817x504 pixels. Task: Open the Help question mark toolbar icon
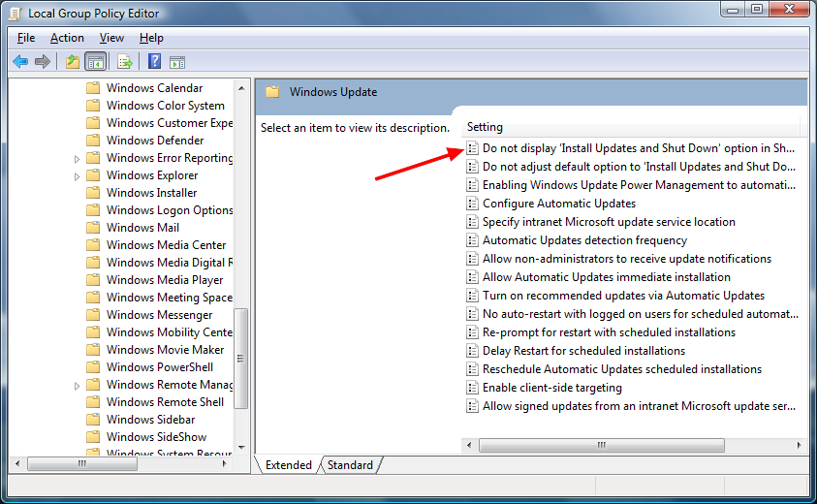[x=155, y=61]
